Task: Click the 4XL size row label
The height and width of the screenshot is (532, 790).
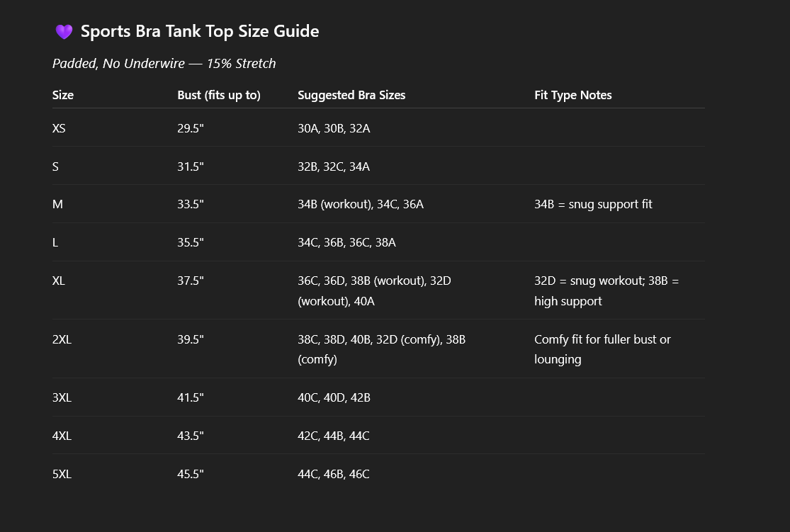Action: coord(62,436)
